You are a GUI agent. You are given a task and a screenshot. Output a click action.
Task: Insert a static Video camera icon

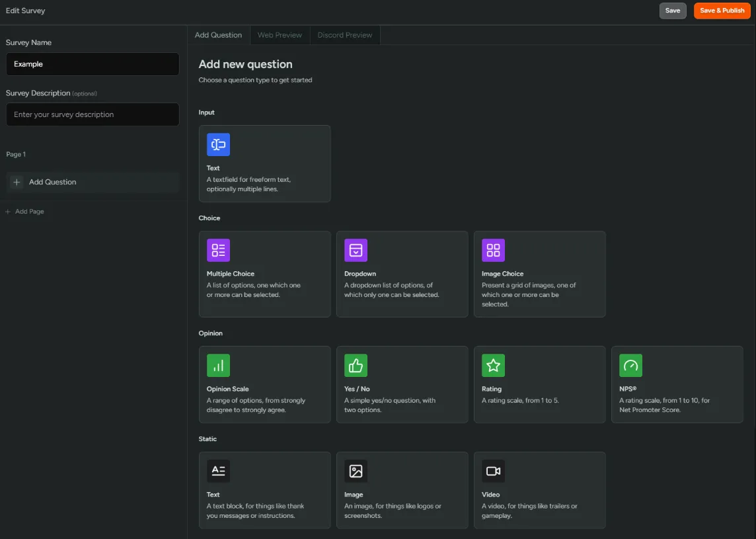tap(493, 471)
